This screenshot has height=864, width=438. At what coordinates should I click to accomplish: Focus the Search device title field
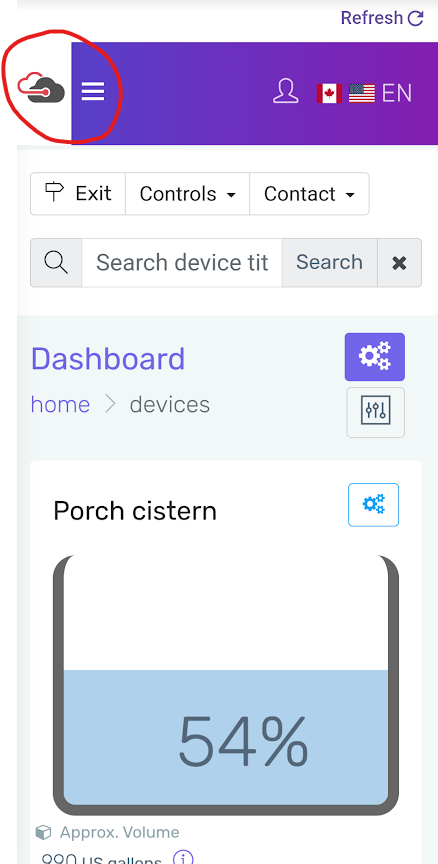coord(182,263)
